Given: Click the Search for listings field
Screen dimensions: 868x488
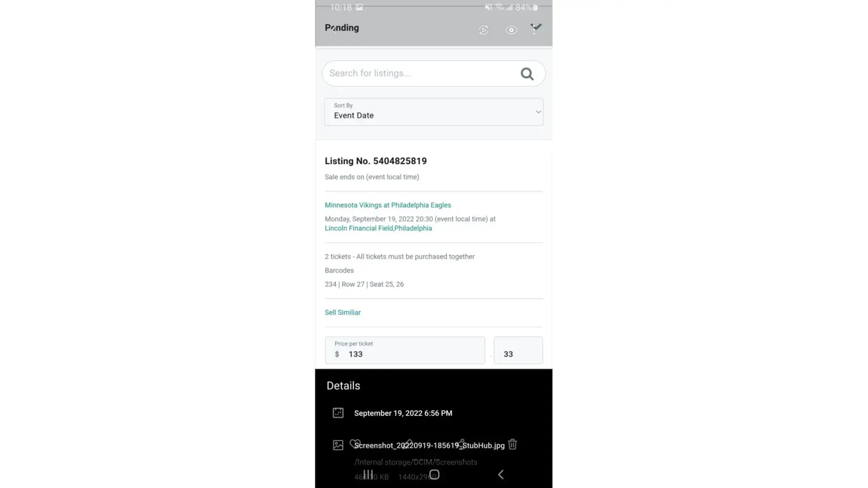Looking at the screenshot, I should [434, 74].
